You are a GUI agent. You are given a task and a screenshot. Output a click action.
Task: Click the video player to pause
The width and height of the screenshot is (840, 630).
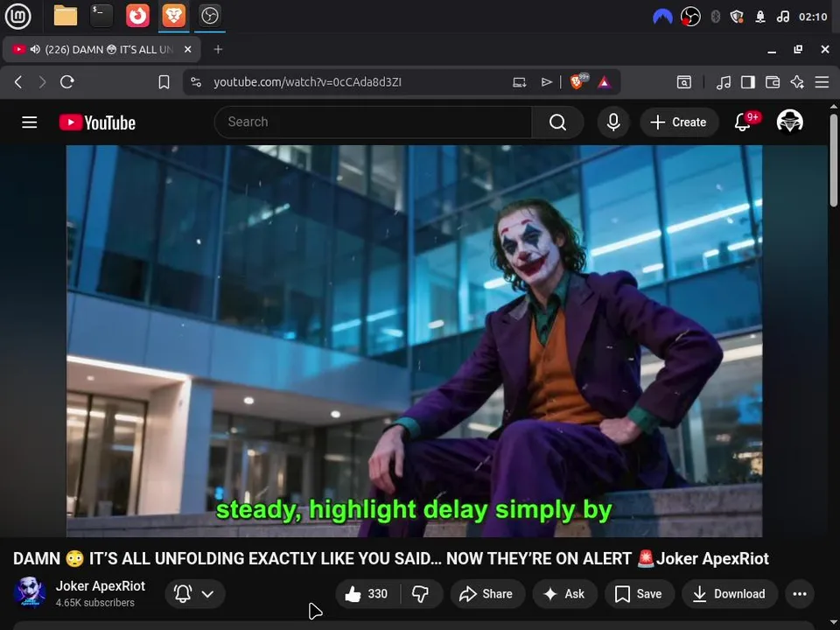tap(414, 340)
